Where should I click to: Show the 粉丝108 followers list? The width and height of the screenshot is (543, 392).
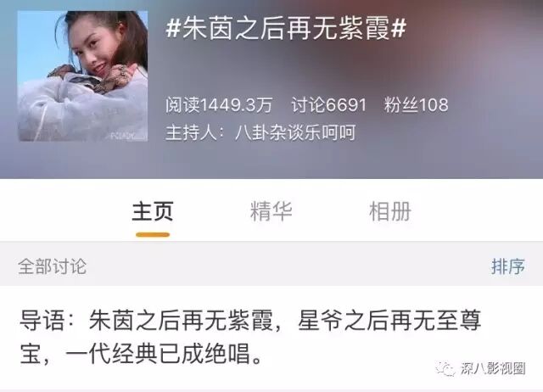[416, 105]
